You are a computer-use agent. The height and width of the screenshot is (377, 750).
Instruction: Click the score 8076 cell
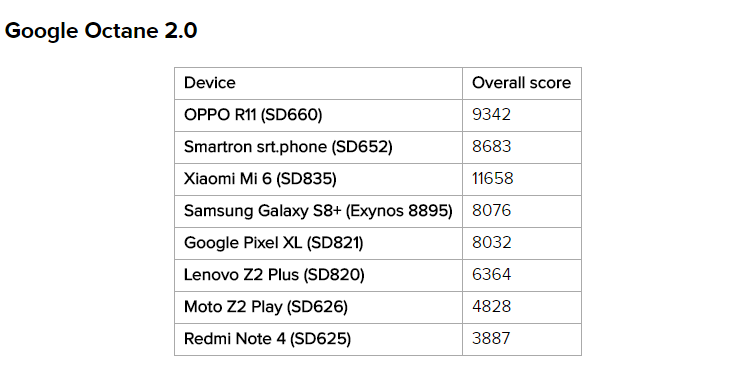(x=522, y=211)
